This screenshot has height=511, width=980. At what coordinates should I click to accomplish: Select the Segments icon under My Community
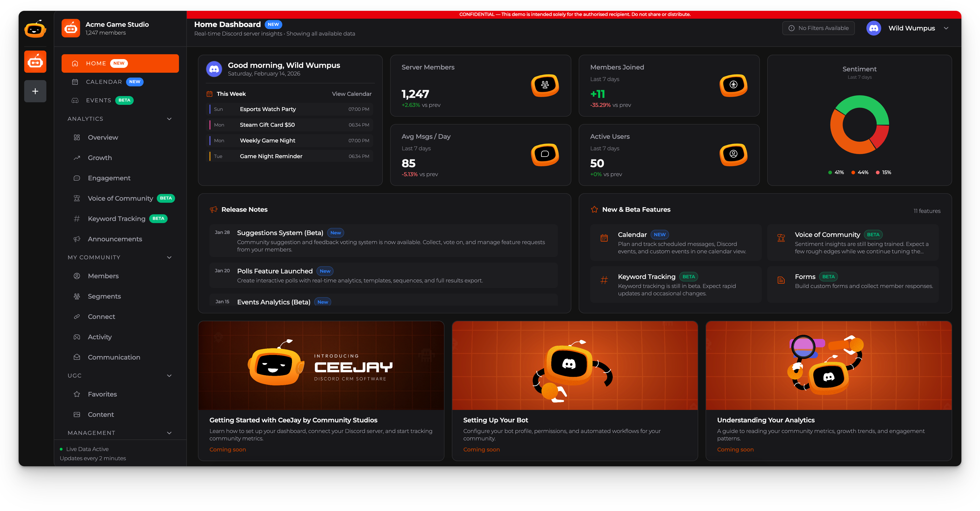pos(77,296)
